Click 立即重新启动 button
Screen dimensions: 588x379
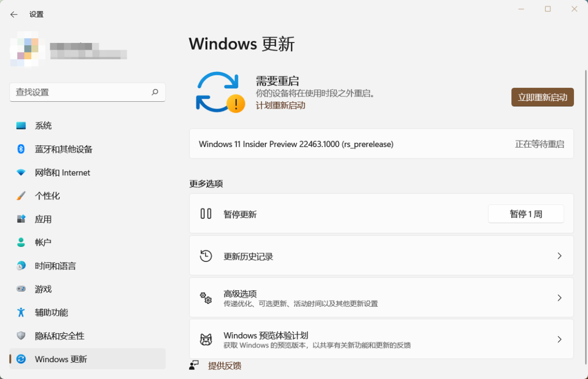point(542,97)
